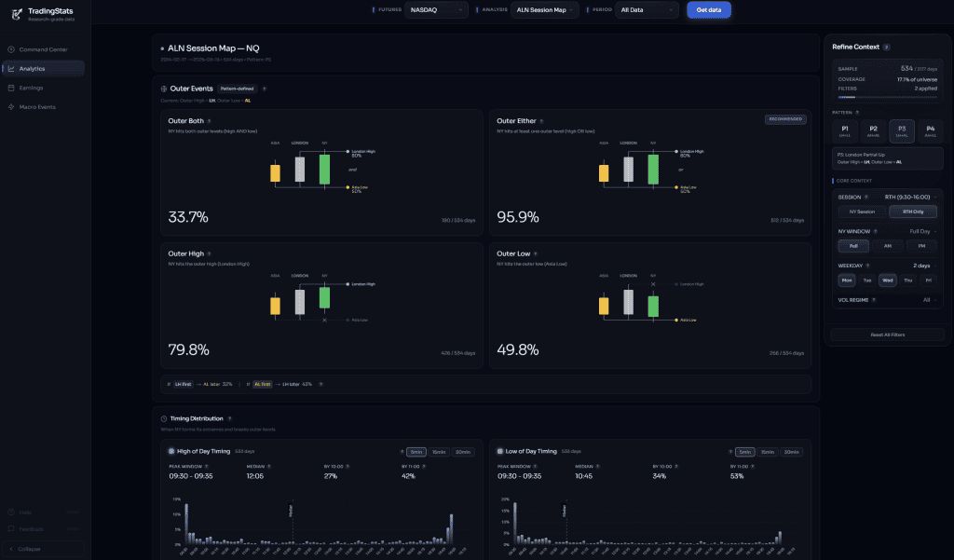Select the P1 pattern toggle

pos(845,131)
